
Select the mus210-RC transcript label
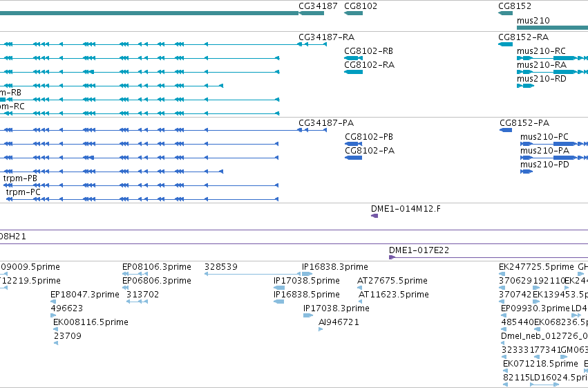click(x=541, y=51)
